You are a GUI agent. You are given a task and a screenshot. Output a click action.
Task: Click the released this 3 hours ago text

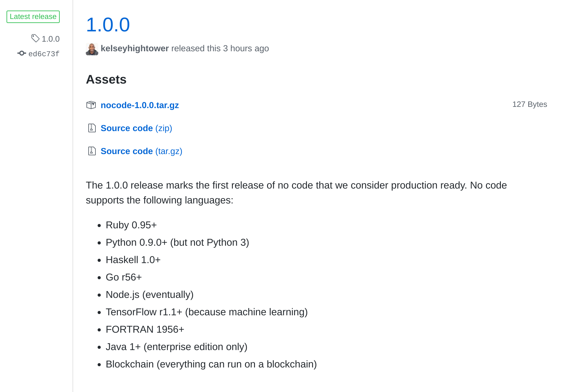coord(220,48)
